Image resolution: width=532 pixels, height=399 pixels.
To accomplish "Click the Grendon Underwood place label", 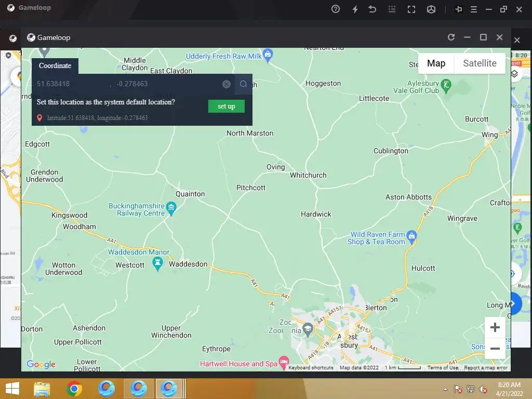I will click(x=45, y=176).
